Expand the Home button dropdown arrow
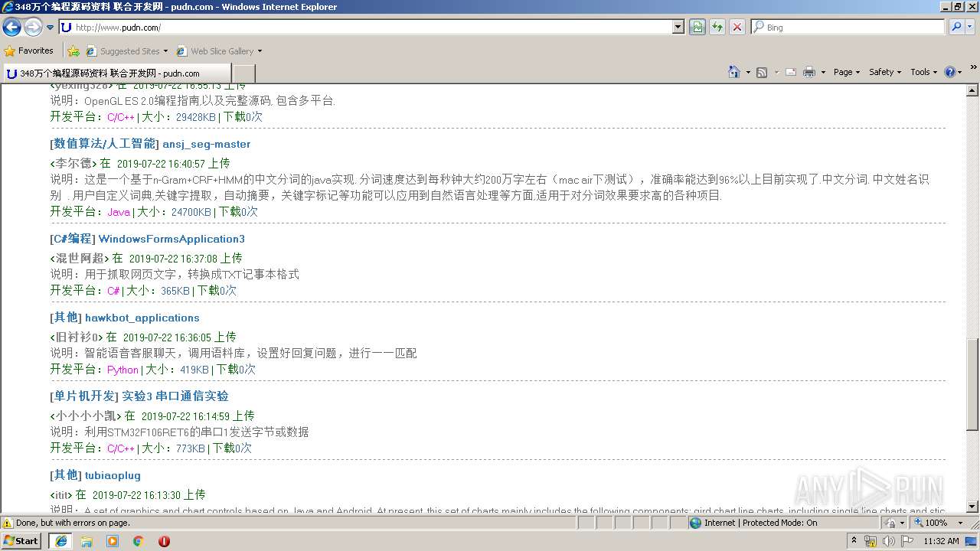 pos(748,72)
